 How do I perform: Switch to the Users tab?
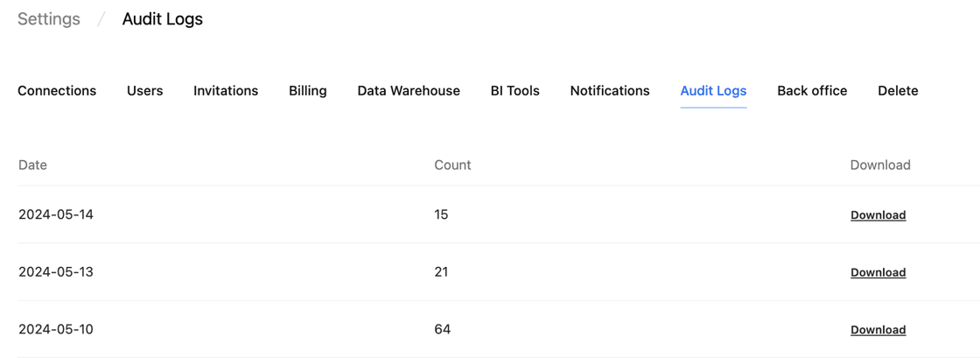pyautogui.click(x=145, y=91)
